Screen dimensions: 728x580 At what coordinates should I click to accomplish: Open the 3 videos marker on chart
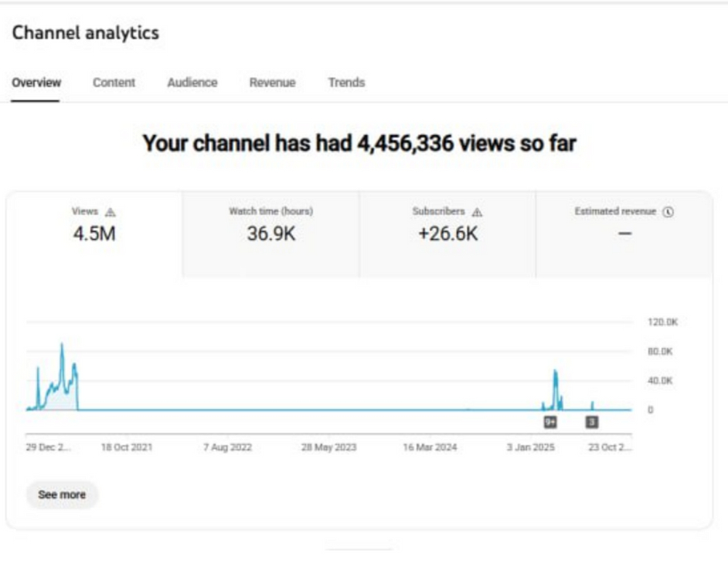point(591,422)
